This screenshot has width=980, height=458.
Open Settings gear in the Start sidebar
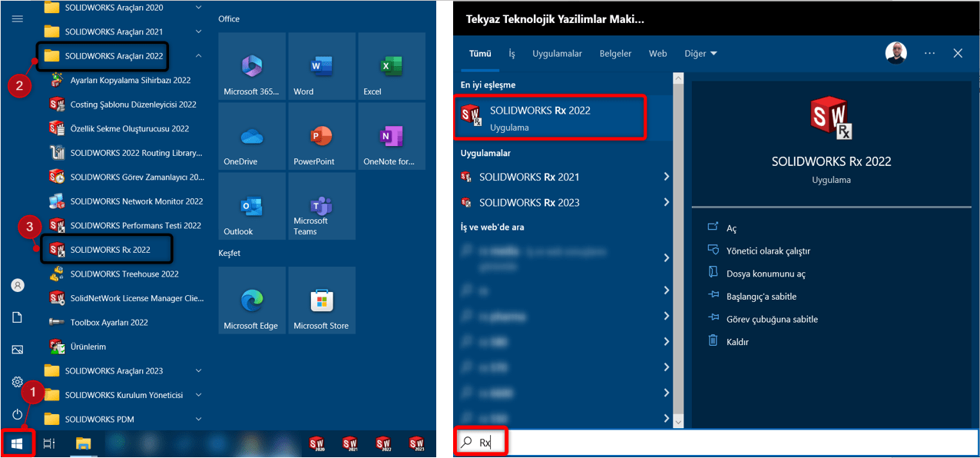pos(18,382)
